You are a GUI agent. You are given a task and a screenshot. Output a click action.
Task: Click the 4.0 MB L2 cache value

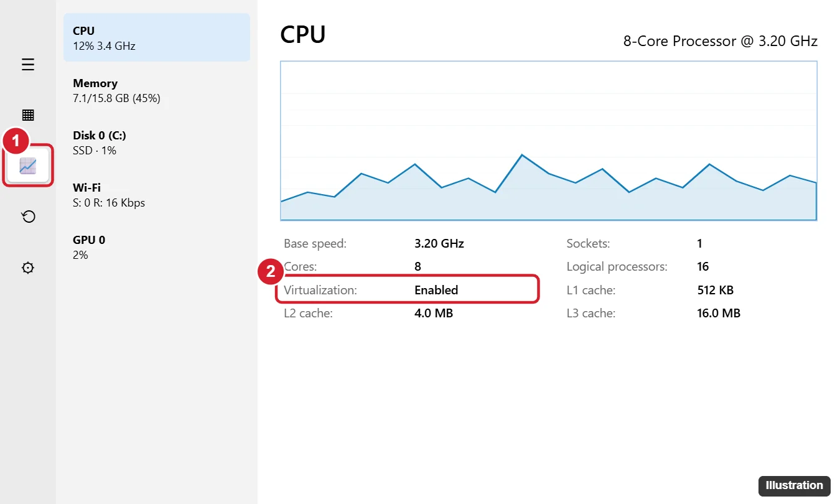pyautogui.click(x=434, y=313)
